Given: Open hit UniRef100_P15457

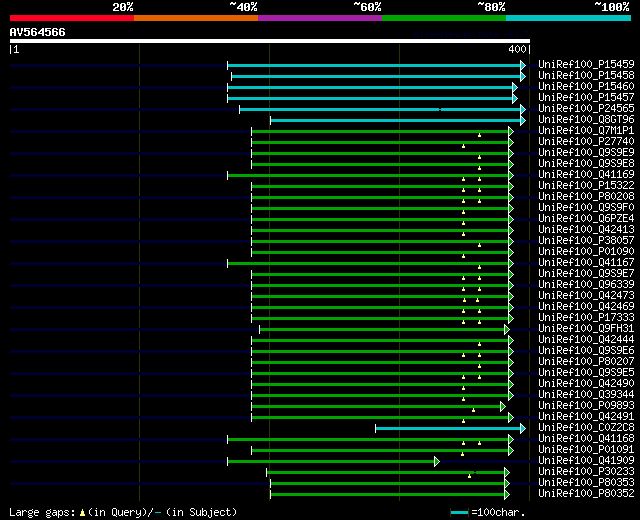Looking at the screenshot, I should [x=586, y=97].
